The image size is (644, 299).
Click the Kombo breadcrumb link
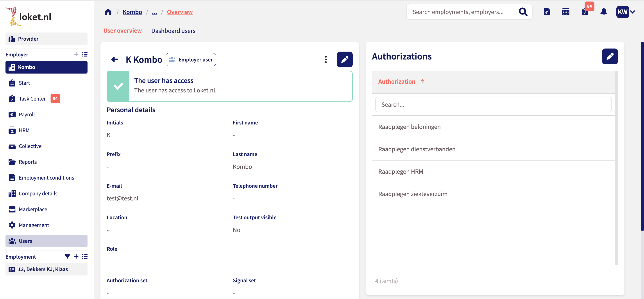tap(132, 12)
